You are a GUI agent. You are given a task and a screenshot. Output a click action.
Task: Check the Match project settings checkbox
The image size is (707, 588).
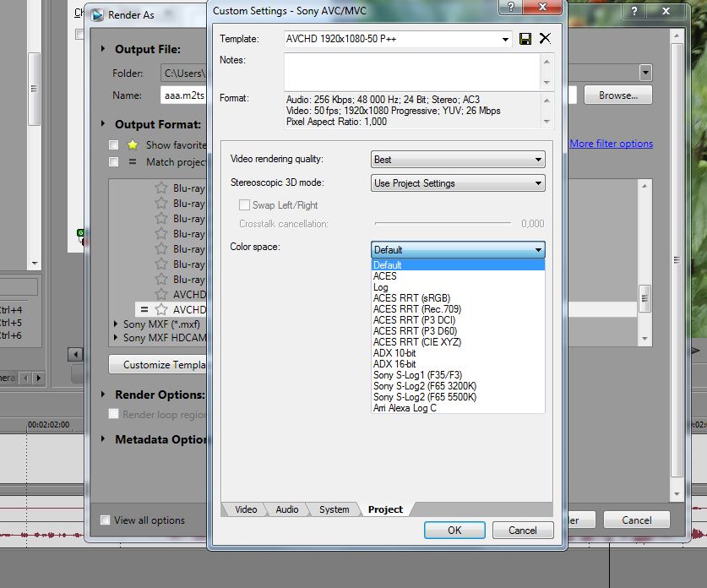pyautogui.click(x=113, y=161)
